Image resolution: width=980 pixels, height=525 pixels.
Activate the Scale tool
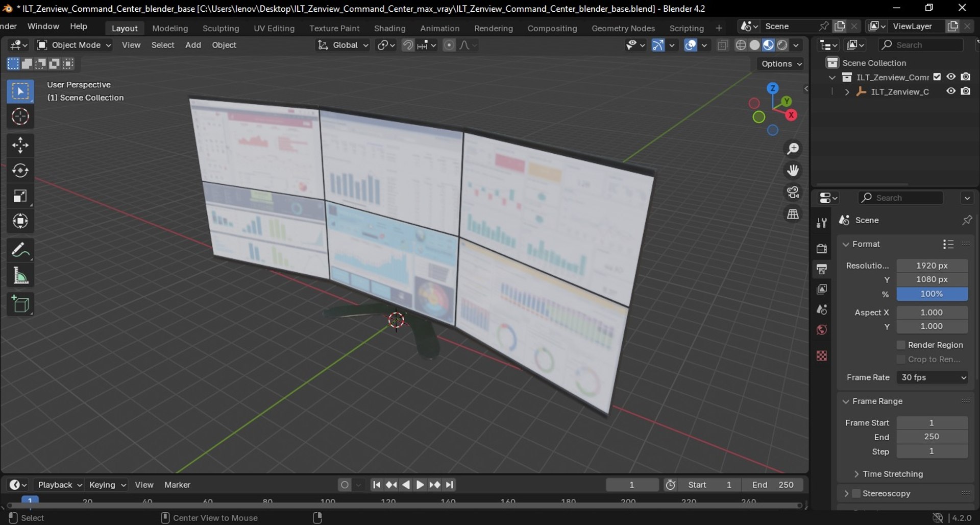coord(20,196)
